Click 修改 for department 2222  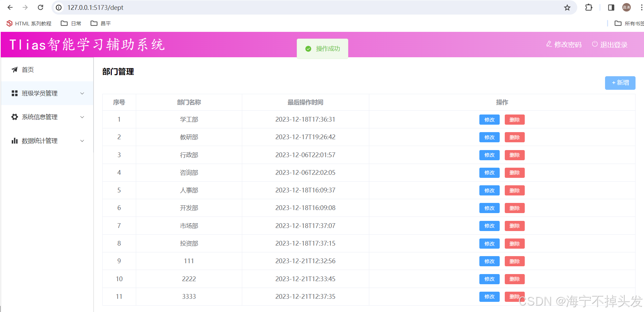489,279
